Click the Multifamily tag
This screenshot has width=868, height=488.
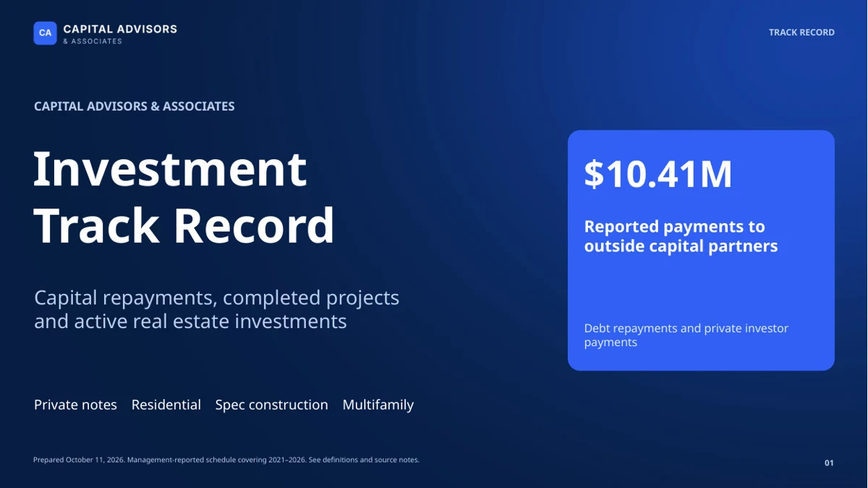pyautogui.click(x=378, y=405)
